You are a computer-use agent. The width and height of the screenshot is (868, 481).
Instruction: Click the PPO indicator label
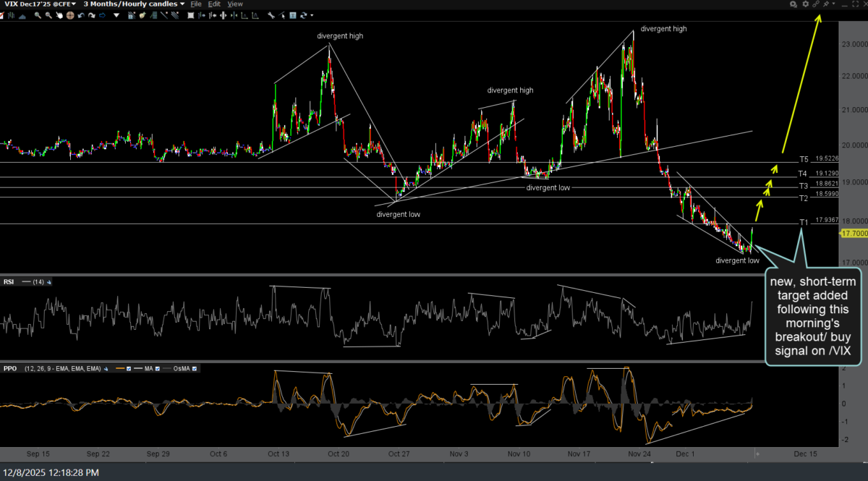pyautogui.click(x=10, y=368)
